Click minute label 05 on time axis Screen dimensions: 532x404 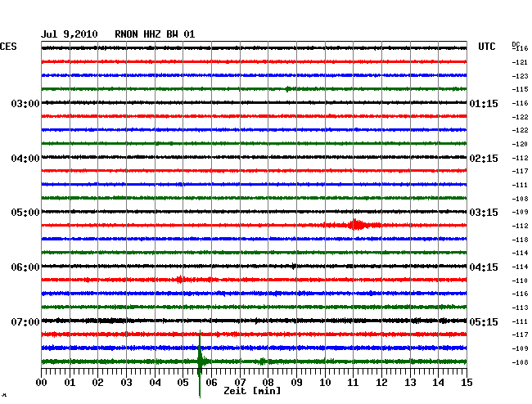(x=183, y=383)
